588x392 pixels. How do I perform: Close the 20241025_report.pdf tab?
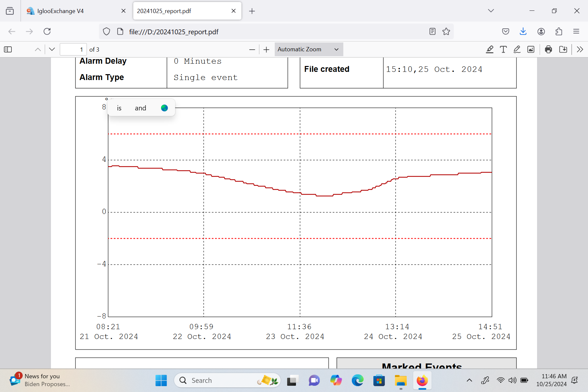point(234,11)
